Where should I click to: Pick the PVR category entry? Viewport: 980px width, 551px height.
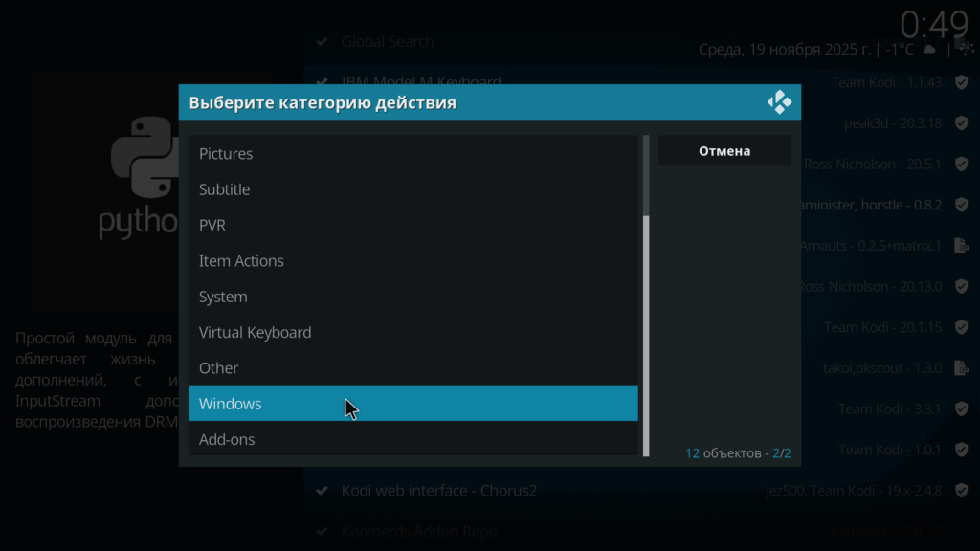pyautogui.click(x=412, y=226)
